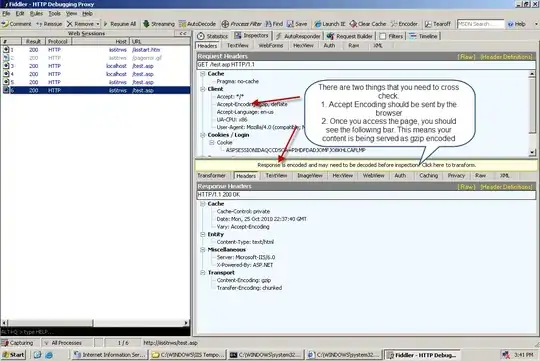The width and height of the screenshot is (540, 361).
Task: Collapse the Cookies / Login node
Action: (x=203, y=135)
